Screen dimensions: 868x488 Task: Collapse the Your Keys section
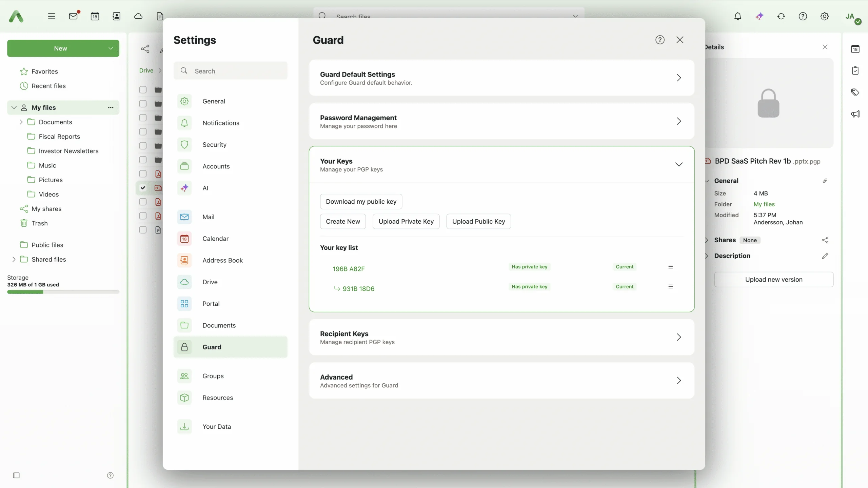(678, 165)
